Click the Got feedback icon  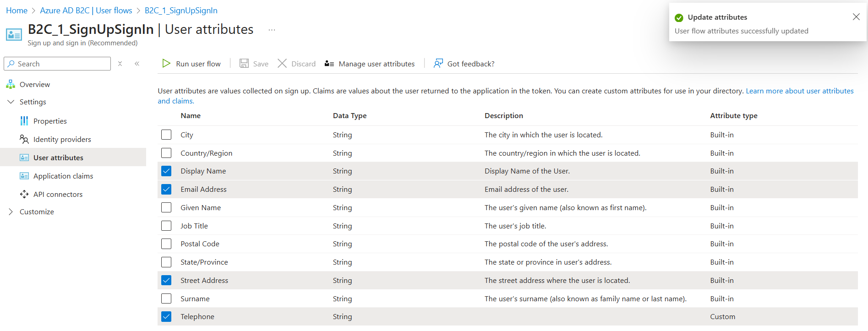pos(438,64)
